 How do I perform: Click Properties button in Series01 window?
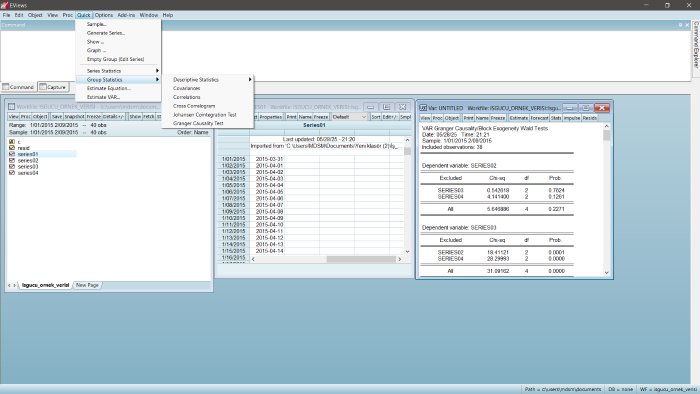point(271,117)
